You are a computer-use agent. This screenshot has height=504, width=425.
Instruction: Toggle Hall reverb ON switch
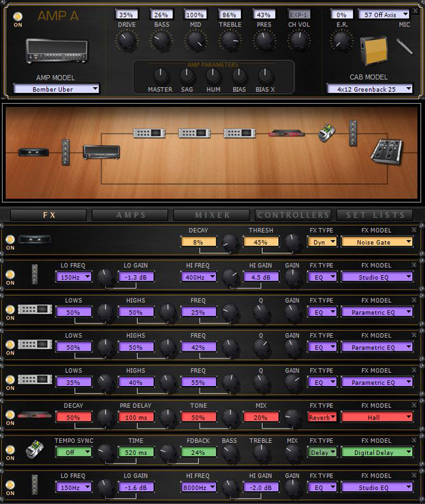(10, 414)
